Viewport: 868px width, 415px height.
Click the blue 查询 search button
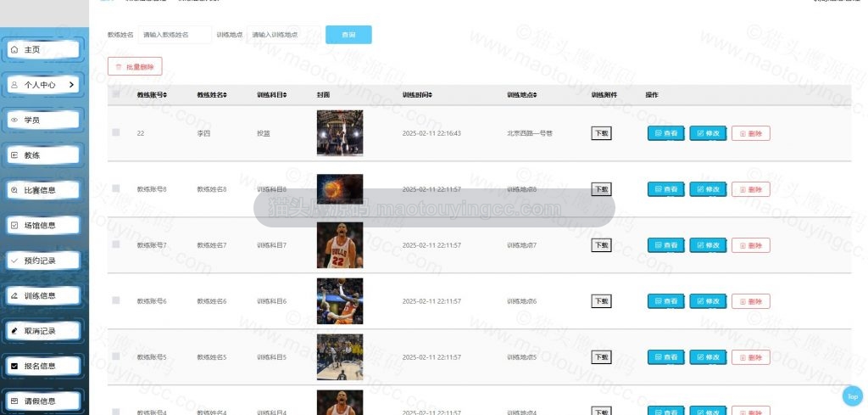(x=348, y=34)
